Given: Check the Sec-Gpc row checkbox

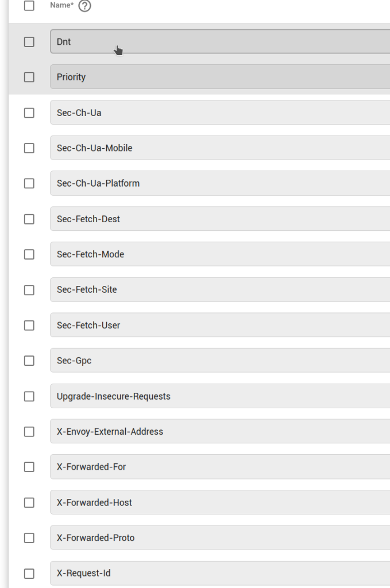Looking at the screenshot, I should point(29,361).
